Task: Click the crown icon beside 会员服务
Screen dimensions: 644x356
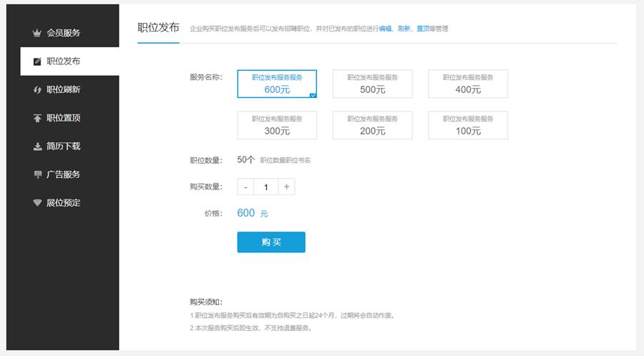Action: click(x=37, y=33)
